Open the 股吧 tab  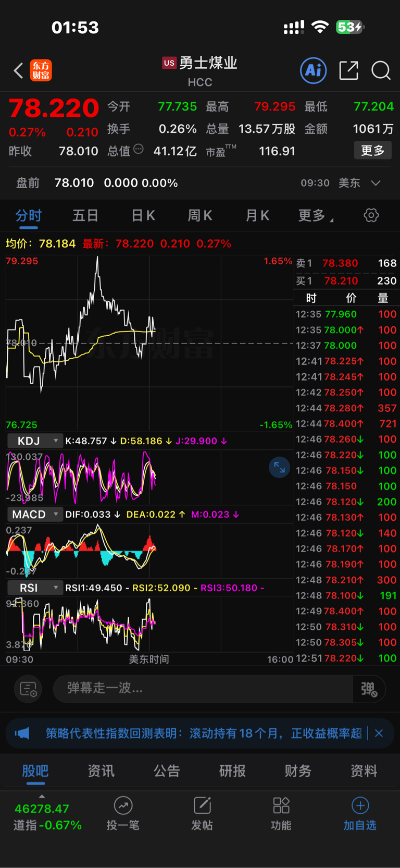tap(35, 771)
